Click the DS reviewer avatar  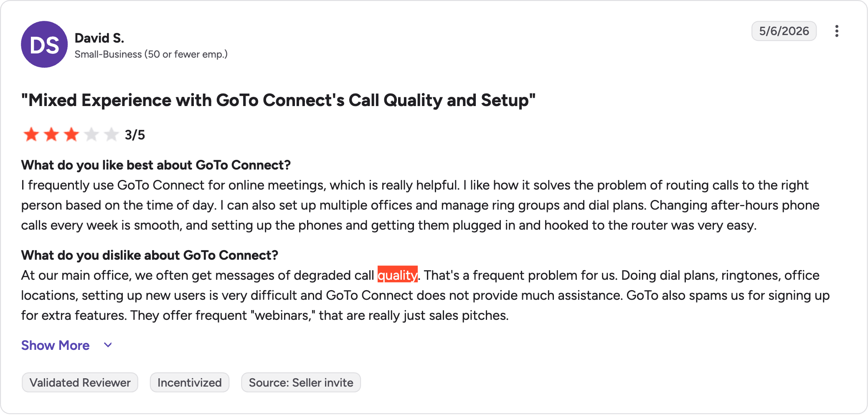[x=44, y=44]
